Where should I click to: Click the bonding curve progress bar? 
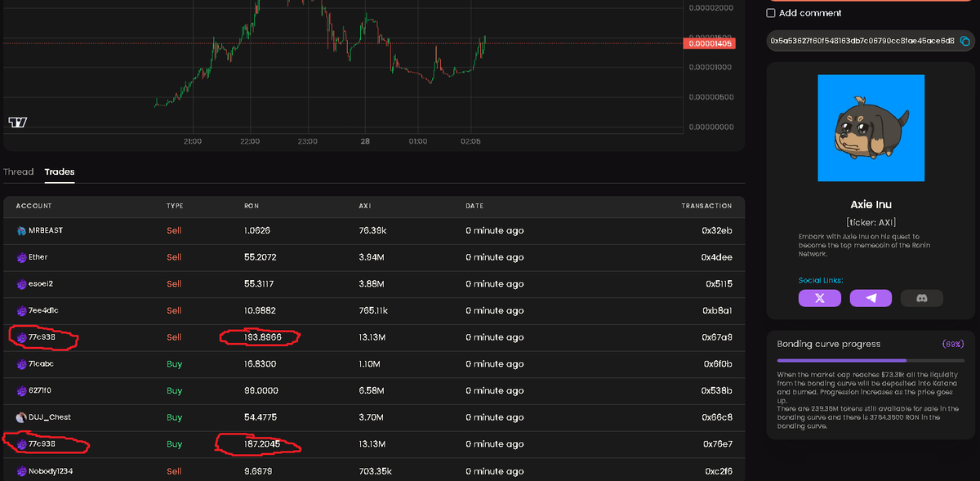[871, 360]
